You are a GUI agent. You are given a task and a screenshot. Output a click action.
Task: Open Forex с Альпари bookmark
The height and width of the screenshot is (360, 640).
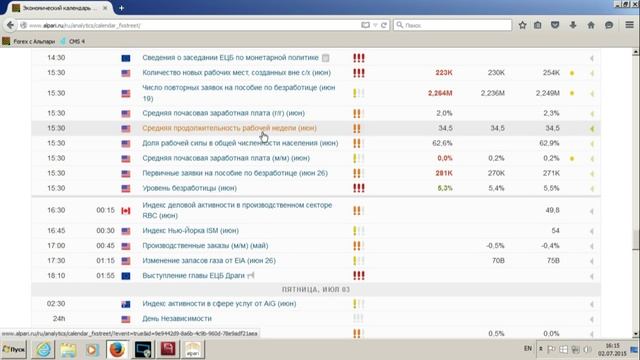(29, 41)
